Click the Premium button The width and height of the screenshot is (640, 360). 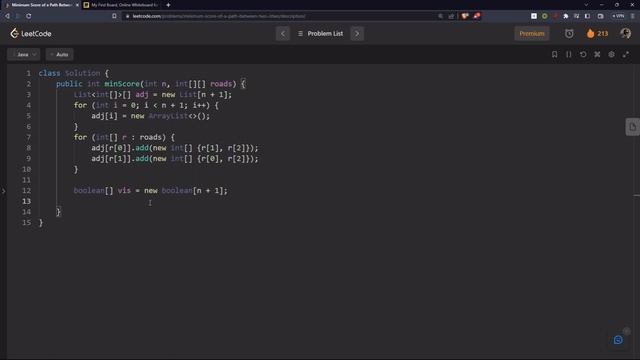point(532,33)
